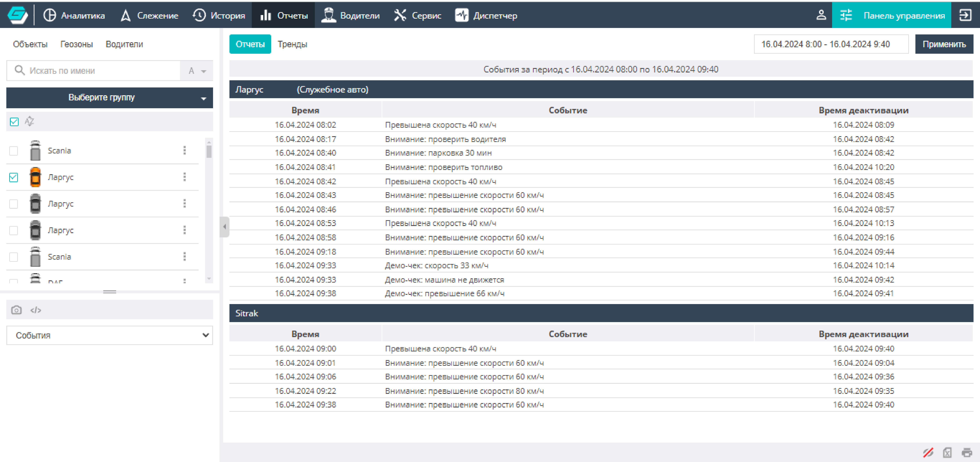Check the first Scania vehicle checkbox
This screenshot has width=980, height=462.
pos(14,151)
